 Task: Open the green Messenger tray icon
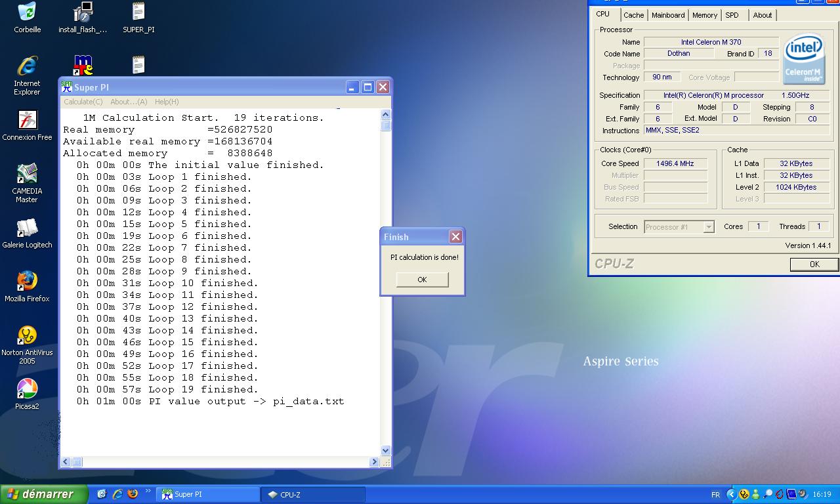(x=756, y=494)
